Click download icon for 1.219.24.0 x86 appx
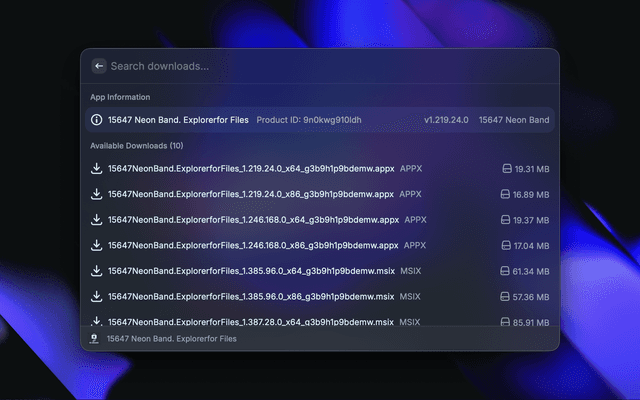 [97, 194]
